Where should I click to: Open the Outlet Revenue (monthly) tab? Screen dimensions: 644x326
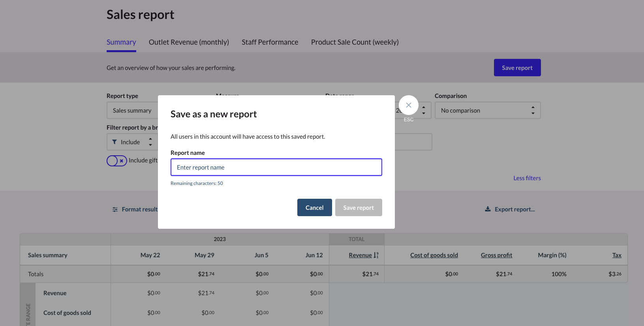189,42
